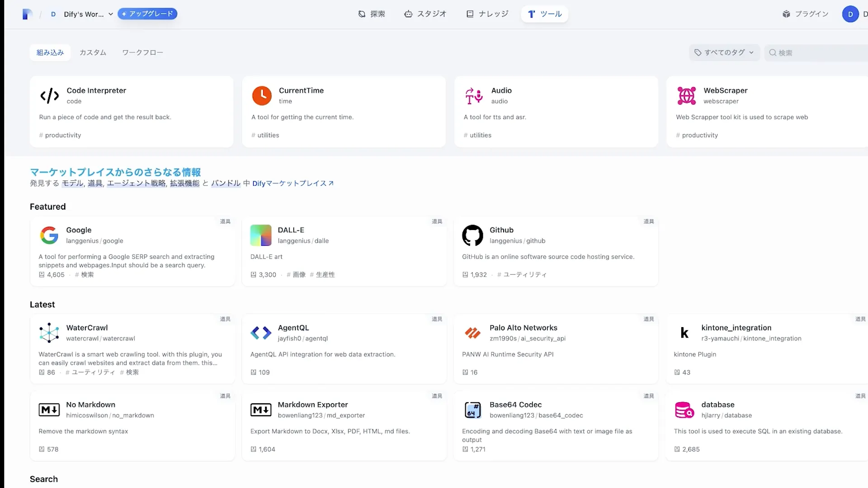Click Remove the markdown syntax text

(x=83, y=431)
